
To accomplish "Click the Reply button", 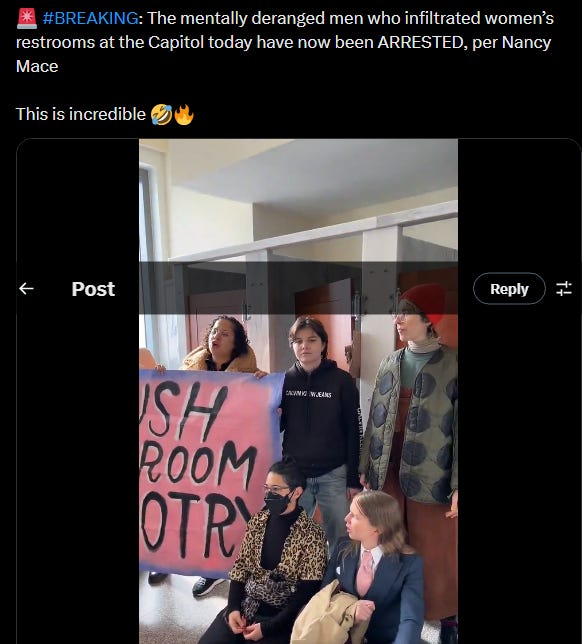I will pos(509,289).
